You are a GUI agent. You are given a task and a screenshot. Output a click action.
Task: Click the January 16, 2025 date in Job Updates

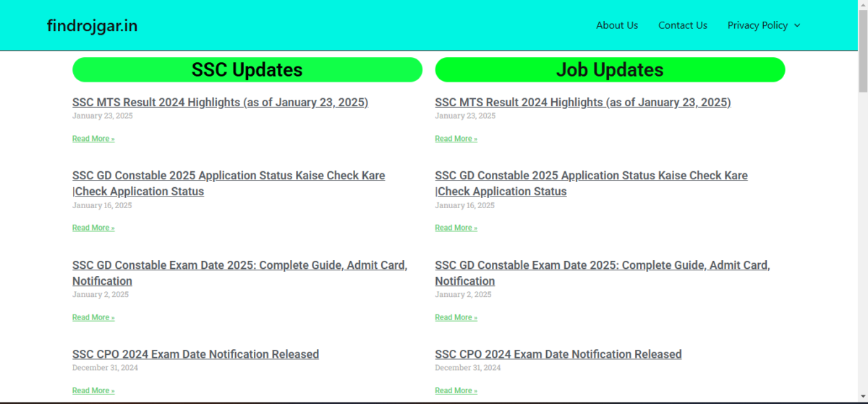point(464,205)
